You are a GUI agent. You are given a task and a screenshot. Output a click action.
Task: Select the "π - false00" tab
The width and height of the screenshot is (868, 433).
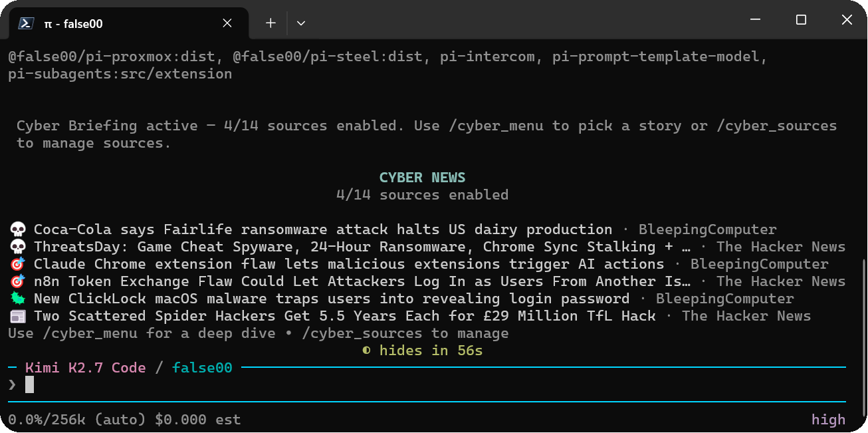click(x=128, y=23)
